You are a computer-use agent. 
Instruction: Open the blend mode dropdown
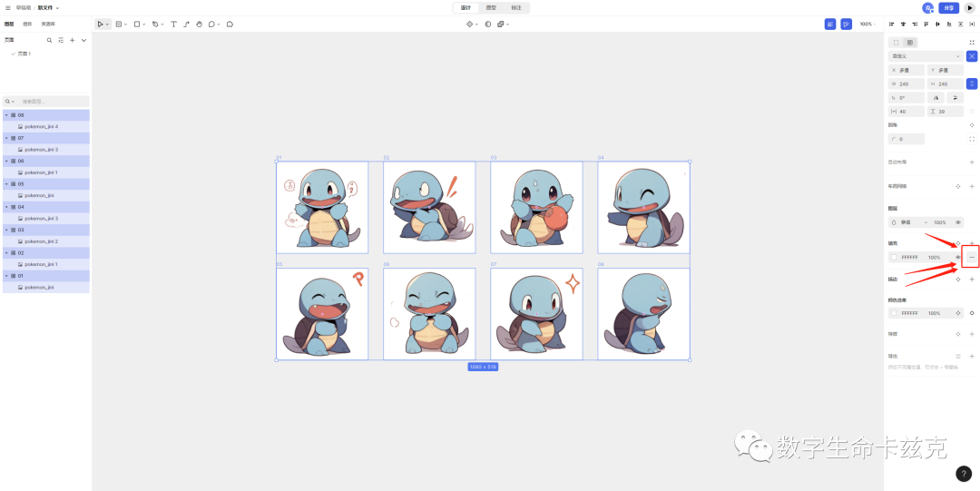[909, 222]
